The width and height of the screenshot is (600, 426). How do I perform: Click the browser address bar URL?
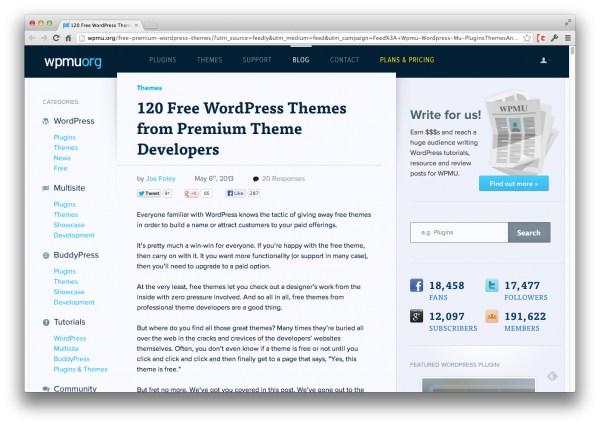pos(302,38)
